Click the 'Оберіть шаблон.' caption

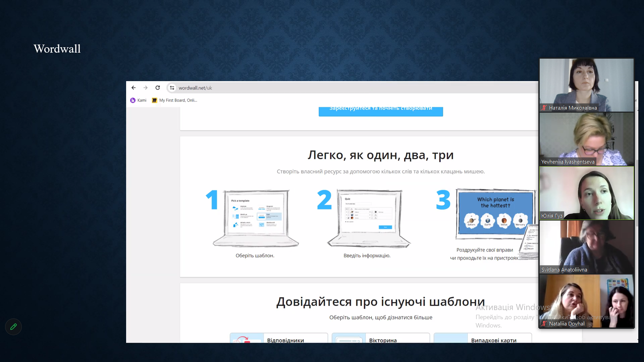click(x=255, y=256)
